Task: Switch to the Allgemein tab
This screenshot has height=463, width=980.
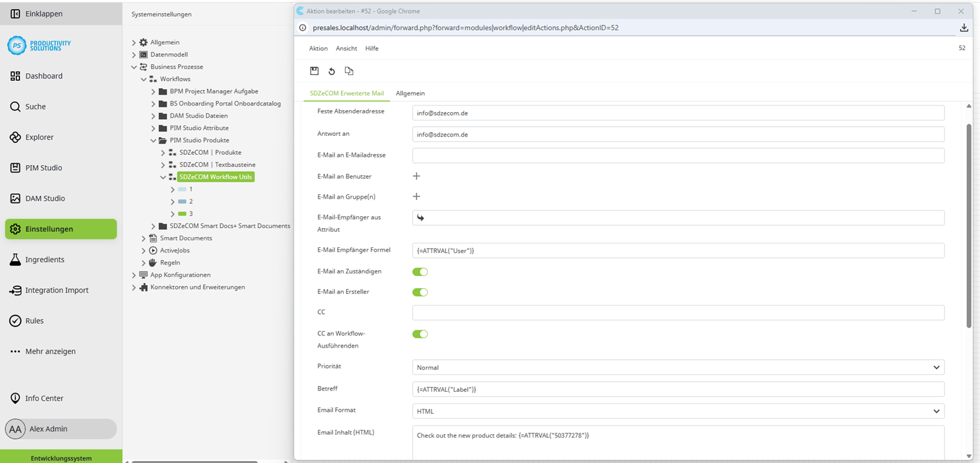Action: (x=410, y=93)
